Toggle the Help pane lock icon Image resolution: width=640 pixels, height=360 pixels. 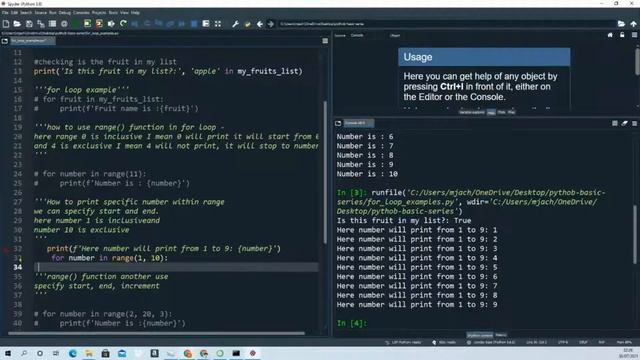(x=622, y=35)
